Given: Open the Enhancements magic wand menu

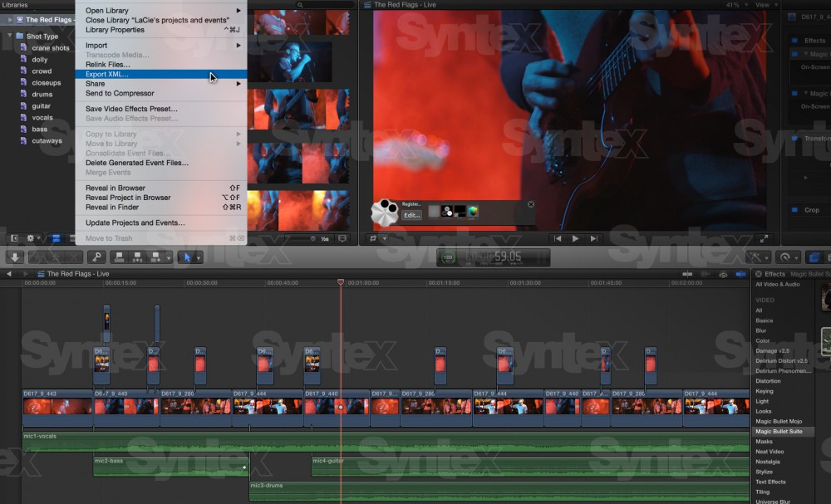Looking at the screenshot, I should point(758,258).
